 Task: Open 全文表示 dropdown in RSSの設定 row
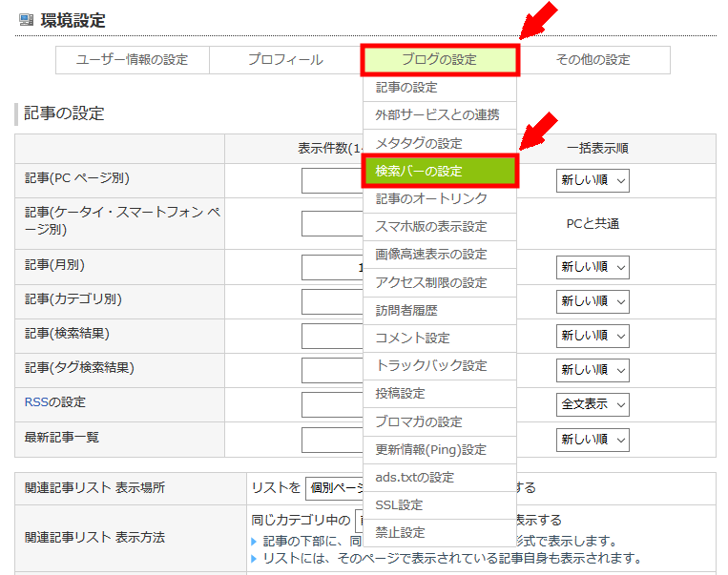[593, 404]
